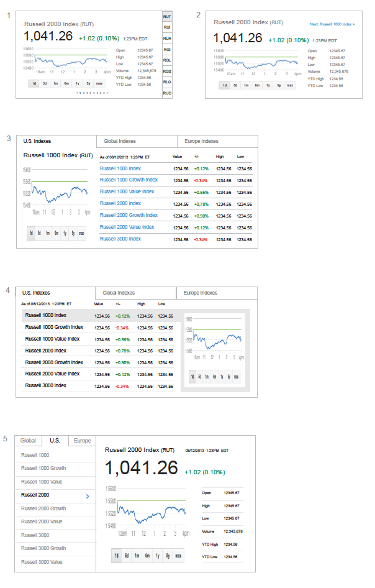375x588 pixels.
Task: Select the Global tab in widget 5
Action: 28,441
